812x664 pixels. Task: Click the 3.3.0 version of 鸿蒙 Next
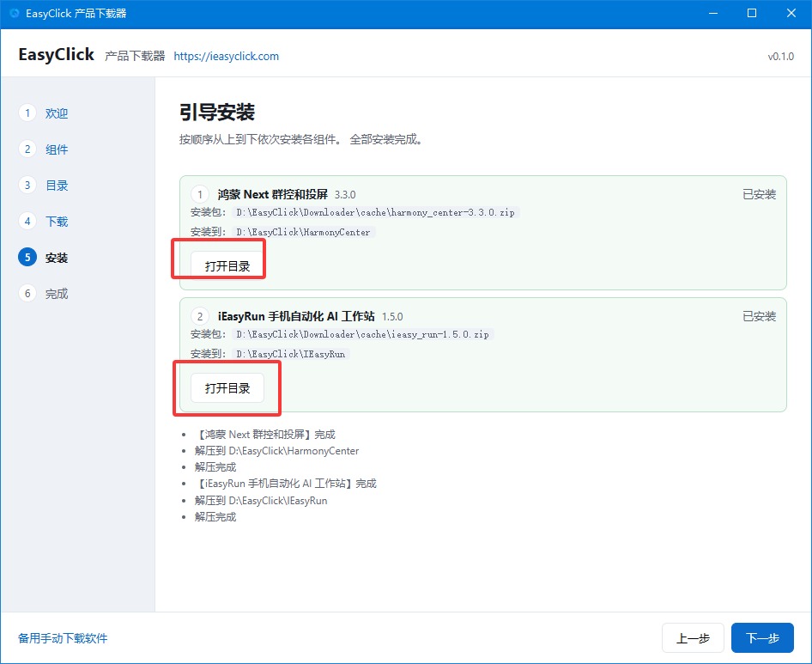(345, 195)
